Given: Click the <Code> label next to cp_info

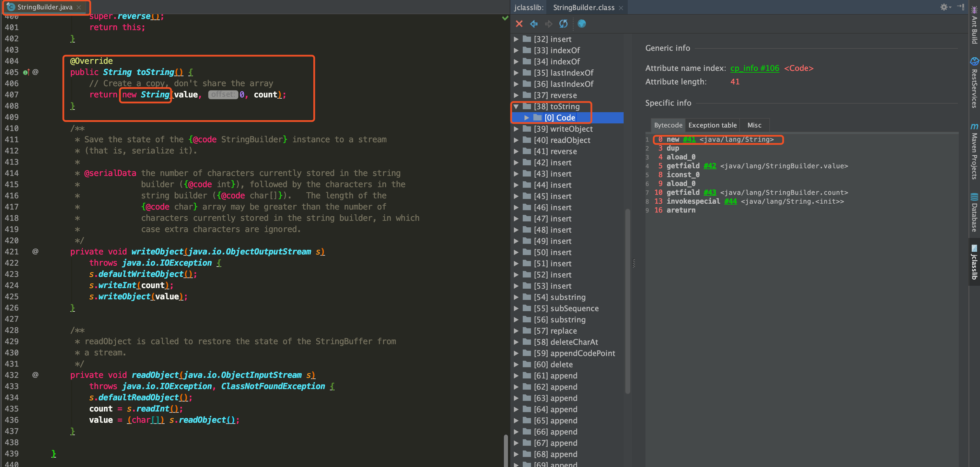Looking at the screenshot, I should point(799,68).
